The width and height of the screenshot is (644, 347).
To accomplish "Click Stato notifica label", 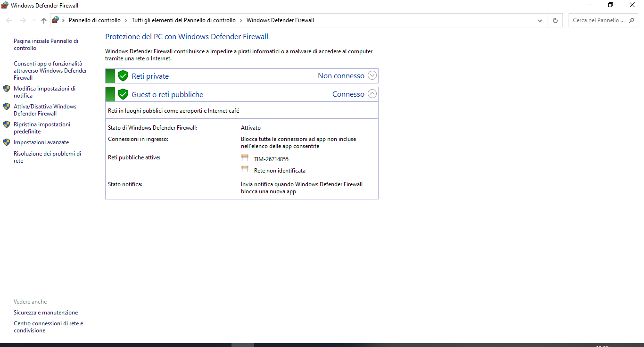I will click(x=125, y=184).
